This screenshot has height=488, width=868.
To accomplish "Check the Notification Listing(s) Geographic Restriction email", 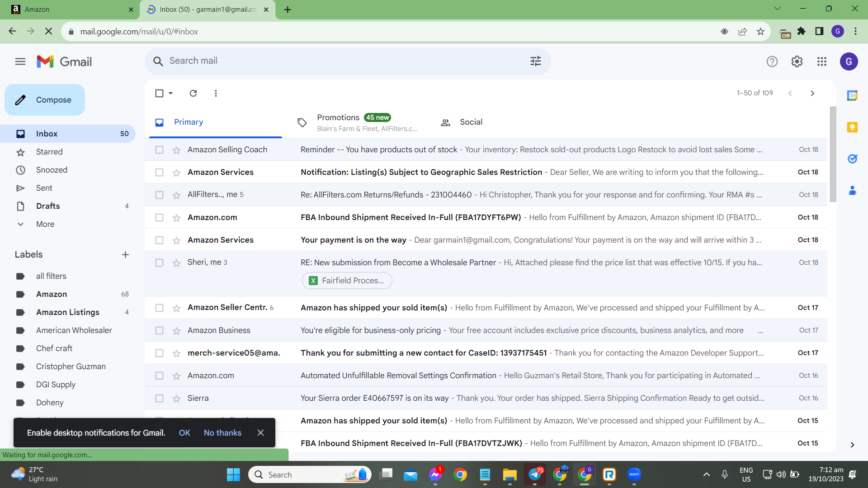I will 159,173.
